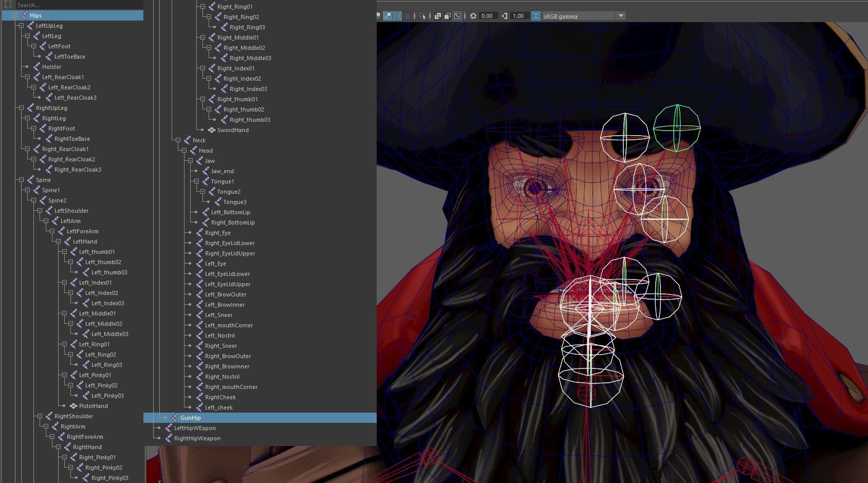Click the joint icon beside Tongue3
The width and height of the screenshot is (868, 483).
point(218,202)
